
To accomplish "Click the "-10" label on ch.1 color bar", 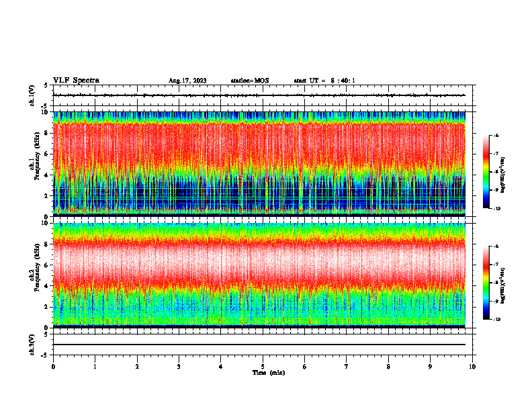I will [x=496, y=209].
